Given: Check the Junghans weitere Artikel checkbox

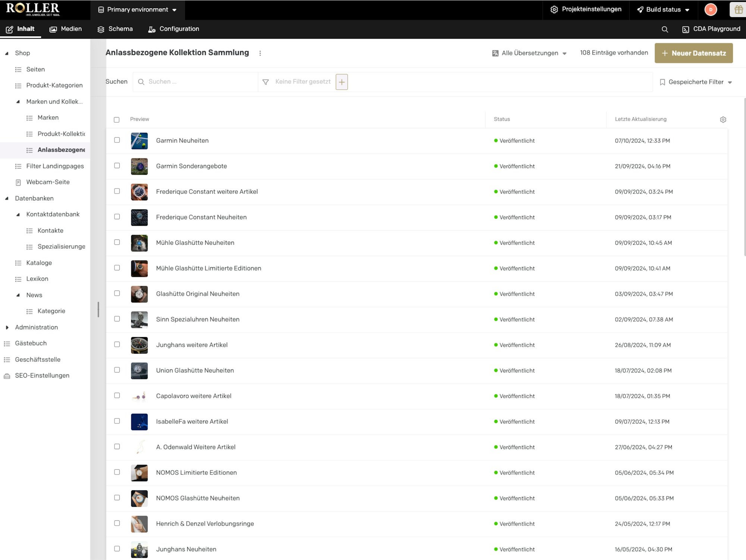Looking at the screenshot, I should click(117, 344).
